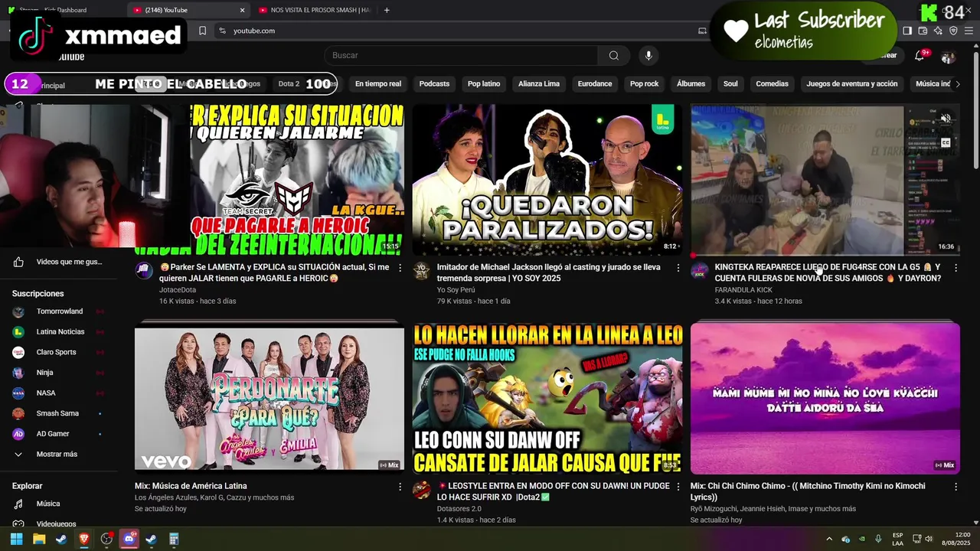Open Calculator from the taskbar
The width and height of the screenshot is (980, 551).
tap(174, 539)
